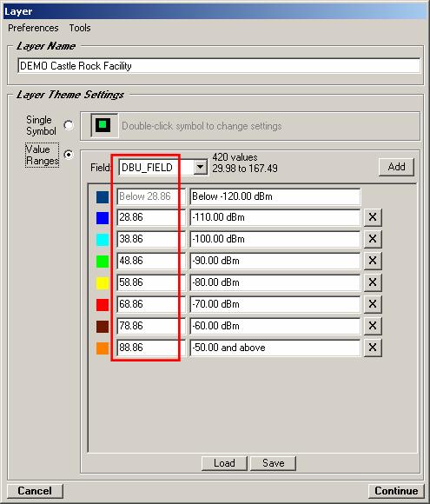Screen dimensions: 430x504
Task: Remove the -90.00 dBm range row
Action: [x=373, y=261]
